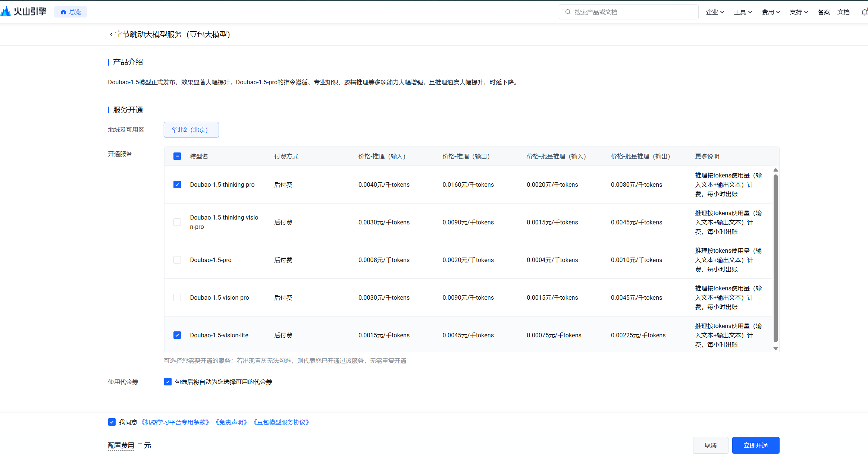
Task: Expand the 费用 dropdown menu
Action: tap(771, 12)
